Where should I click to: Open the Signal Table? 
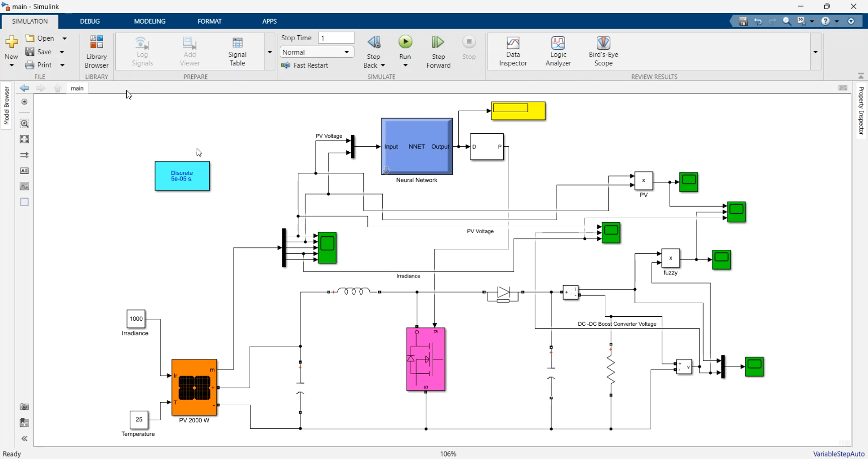tap(238, 51)
